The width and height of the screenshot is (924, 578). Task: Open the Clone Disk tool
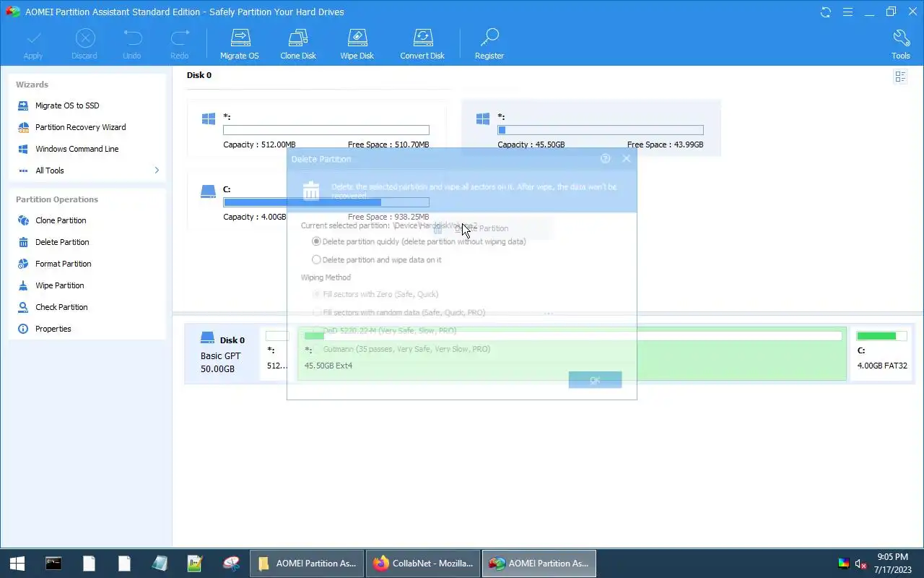(x=298, y=44)
